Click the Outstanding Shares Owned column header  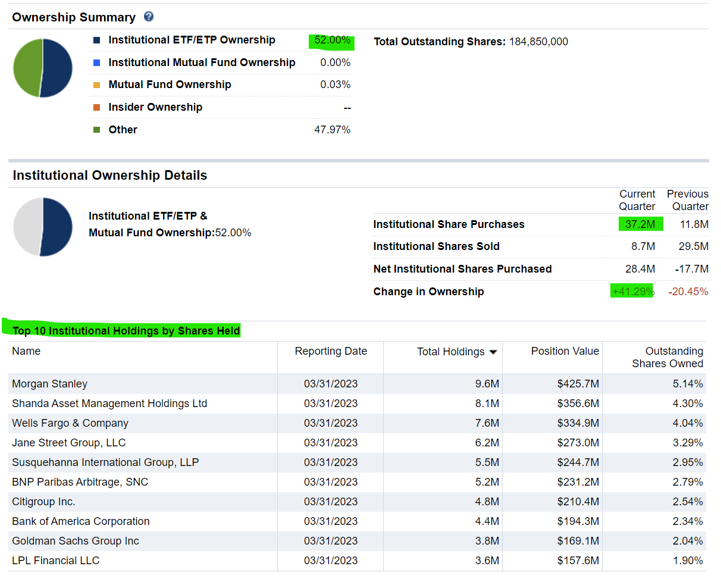click(667, 357)
